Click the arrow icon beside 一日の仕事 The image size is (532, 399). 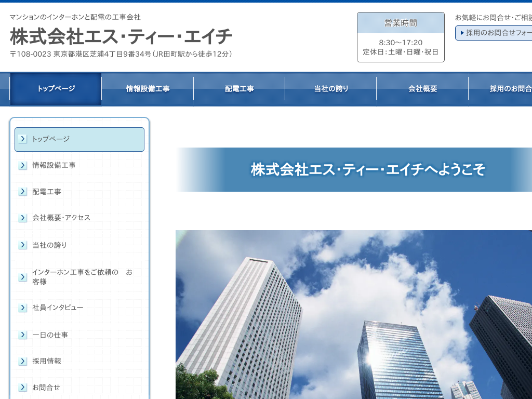tap(23, 335)
